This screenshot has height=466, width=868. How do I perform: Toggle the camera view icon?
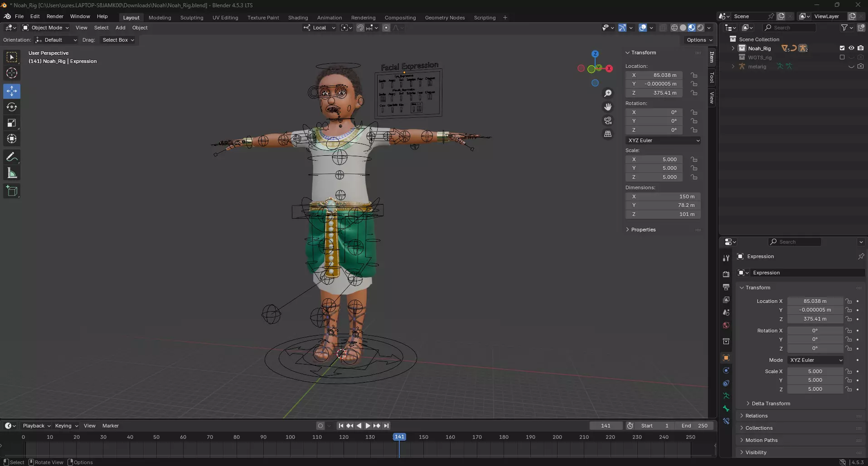[x=608, y=120]
